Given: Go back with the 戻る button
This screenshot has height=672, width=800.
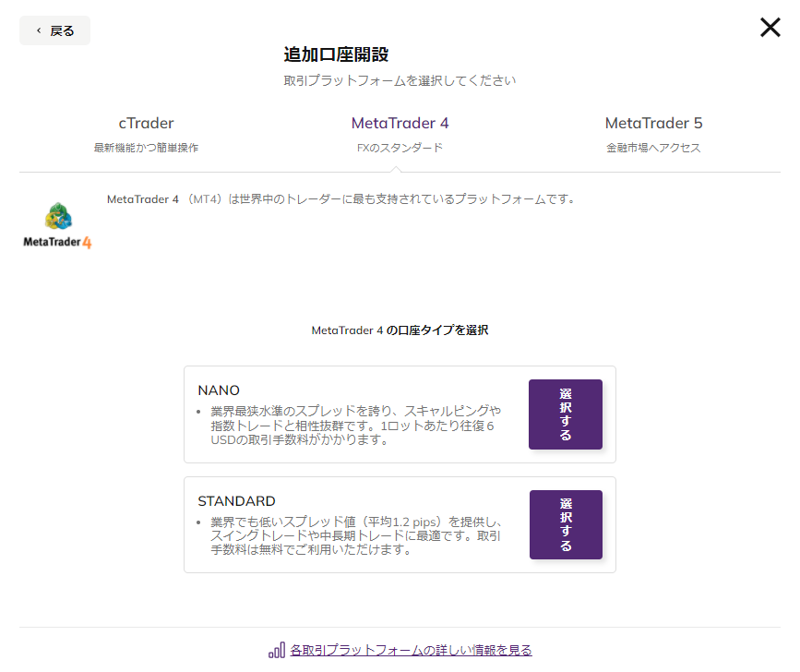Looking at the screenshot, I should [x=54, y=30].
